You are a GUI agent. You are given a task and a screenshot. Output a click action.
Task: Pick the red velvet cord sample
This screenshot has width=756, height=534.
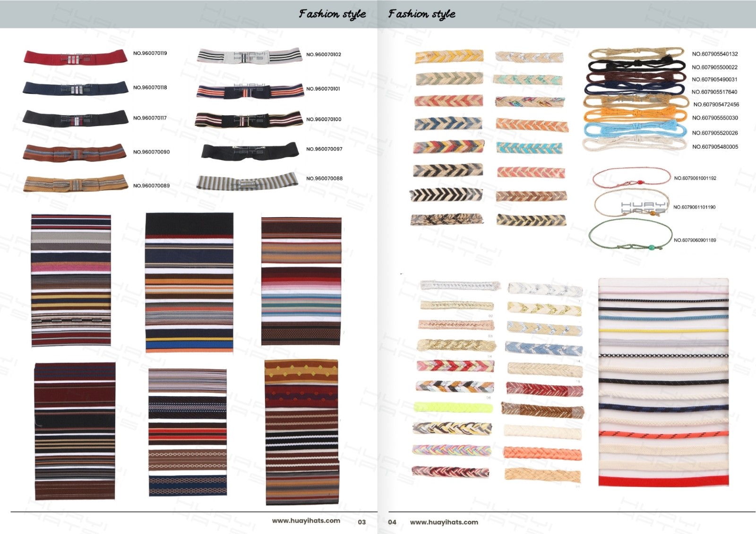coord(663,481)
